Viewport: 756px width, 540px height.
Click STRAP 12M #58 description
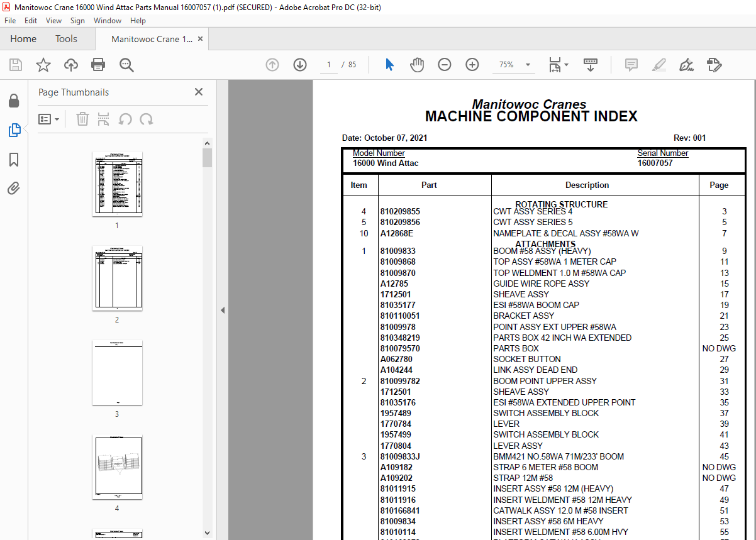(x=523, y=478)
